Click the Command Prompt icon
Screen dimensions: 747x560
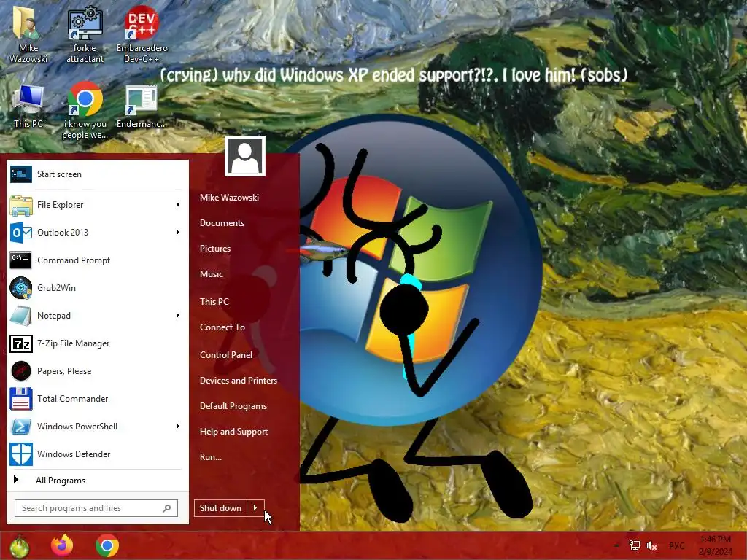[x=21, y=260]
